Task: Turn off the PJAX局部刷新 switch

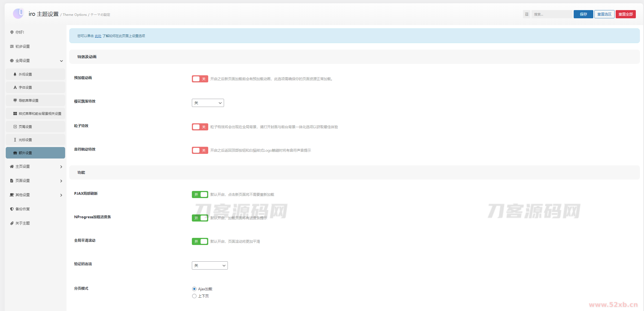Action: click(200, 195)
